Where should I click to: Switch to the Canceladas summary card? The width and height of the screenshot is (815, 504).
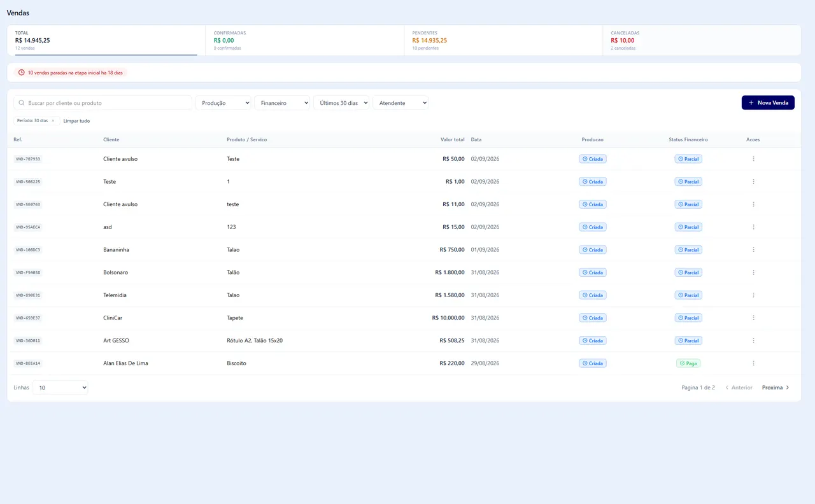(x=702, y=40)
